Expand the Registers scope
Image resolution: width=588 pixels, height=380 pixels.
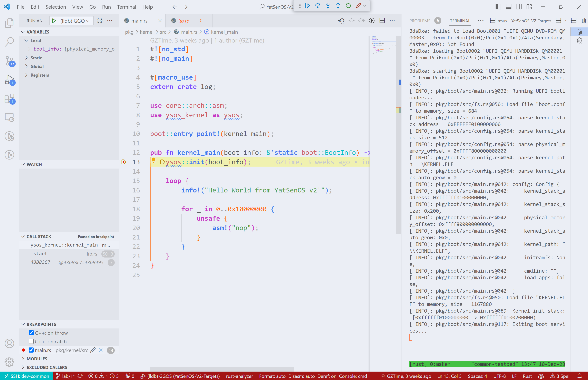coord(26,75)
